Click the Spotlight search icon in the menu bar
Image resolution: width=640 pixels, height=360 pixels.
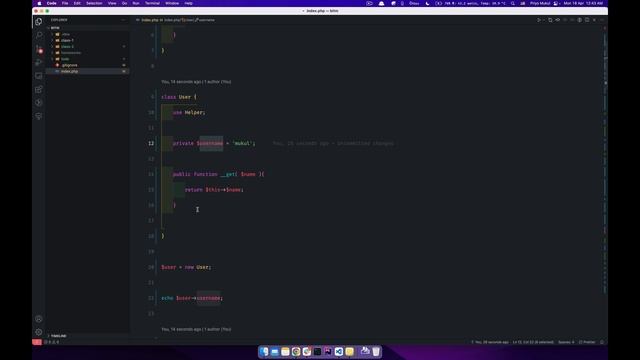[513, 3]
